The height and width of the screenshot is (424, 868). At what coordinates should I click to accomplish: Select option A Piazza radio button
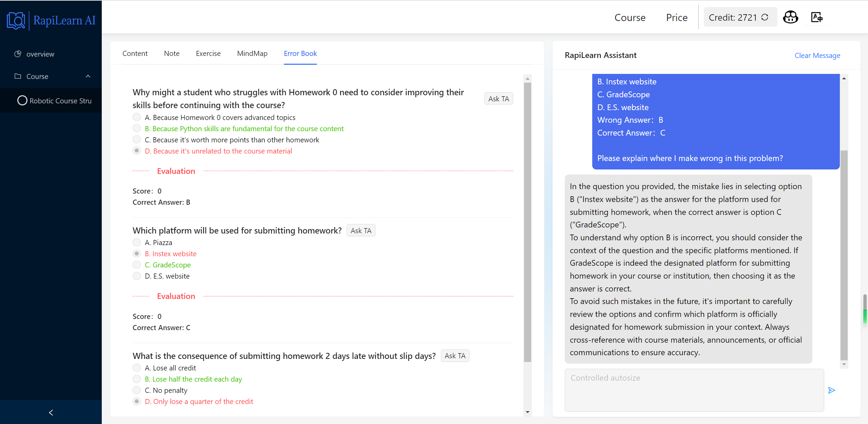pyautogui.click(x=137, y=242)
